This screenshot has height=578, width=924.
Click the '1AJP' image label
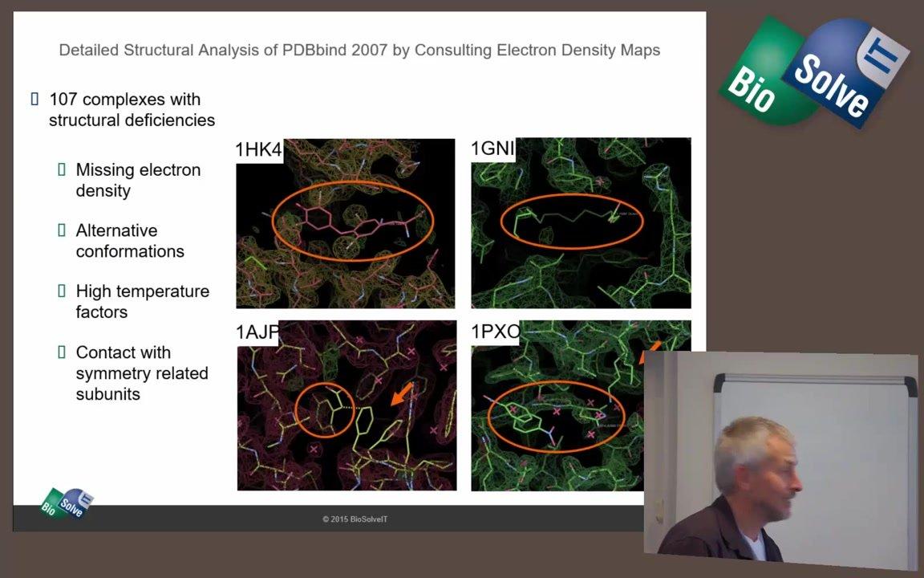(257, 332)
